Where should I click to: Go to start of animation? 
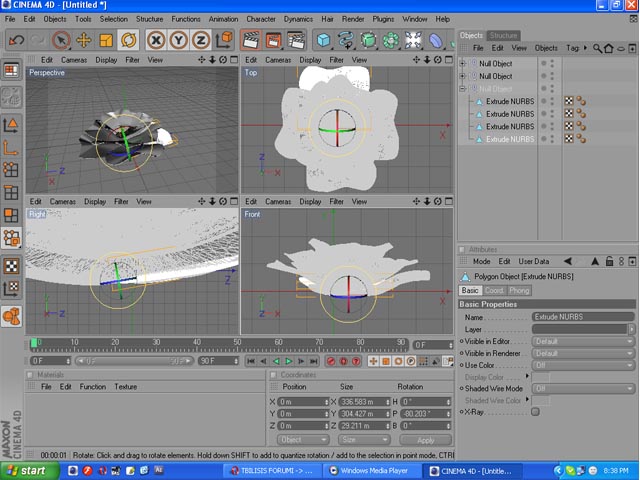coord(251,361)
